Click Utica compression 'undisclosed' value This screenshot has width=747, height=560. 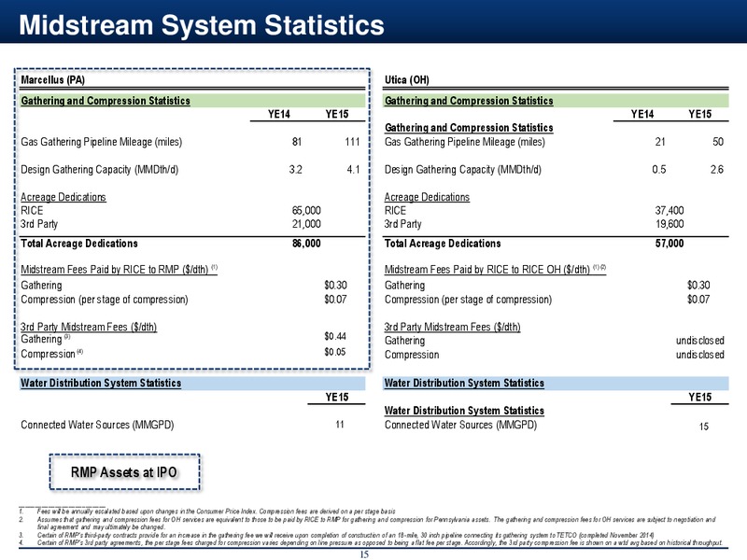[x=699, y=355]
